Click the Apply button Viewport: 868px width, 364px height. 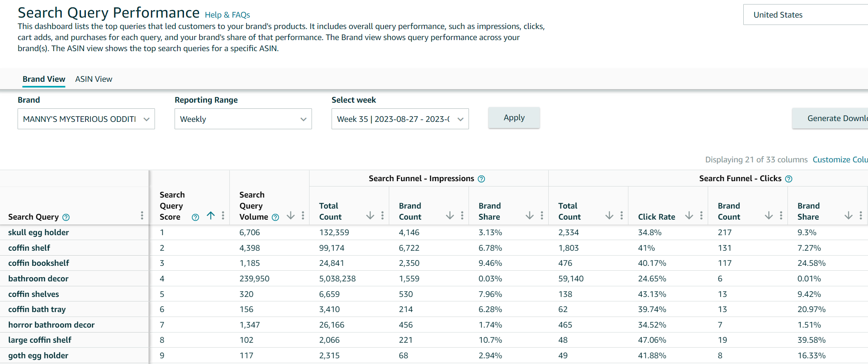coord(514,118)
